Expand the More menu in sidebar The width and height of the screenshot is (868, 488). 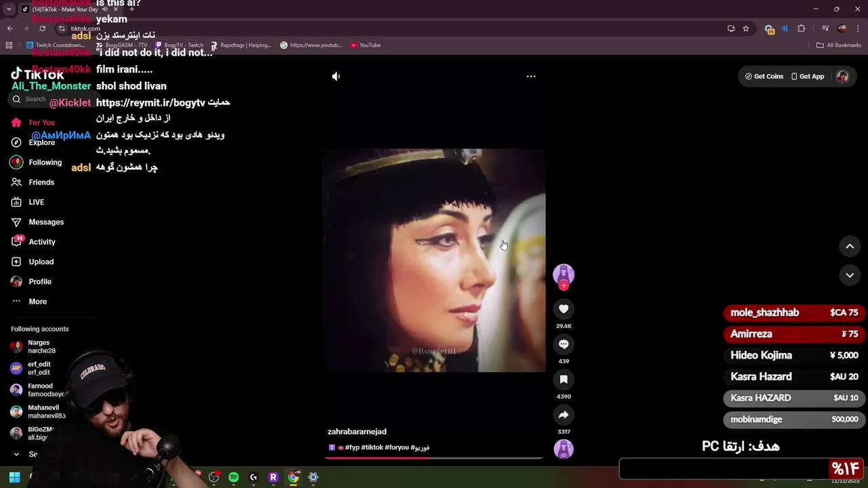pyautogui.click(x=29, y=302)
